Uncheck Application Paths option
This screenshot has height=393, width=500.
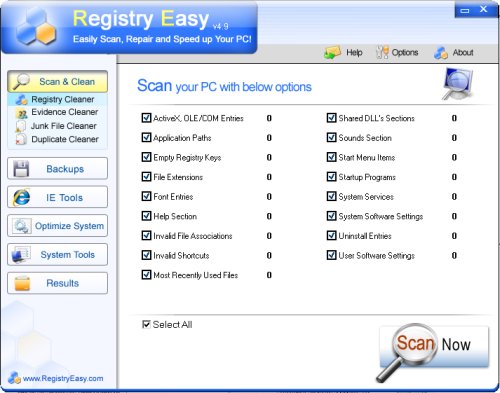(x=146, y=138)
